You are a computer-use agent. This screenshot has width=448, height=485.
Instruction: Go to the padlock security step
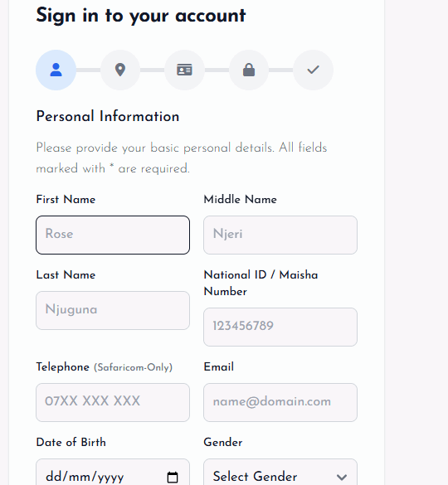(x=249, y=70)
